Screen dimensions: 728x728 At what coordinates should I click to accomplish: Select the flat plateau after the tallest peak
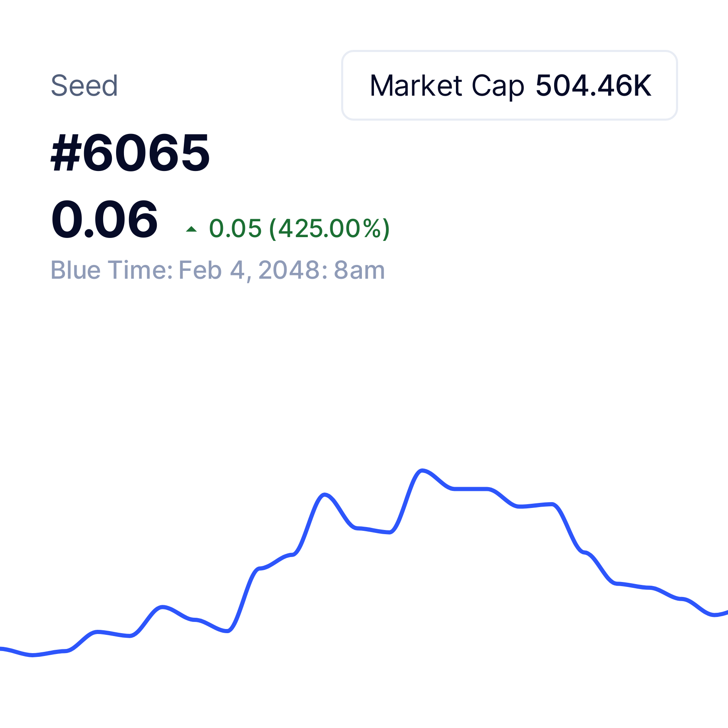[x=471, y=489]
